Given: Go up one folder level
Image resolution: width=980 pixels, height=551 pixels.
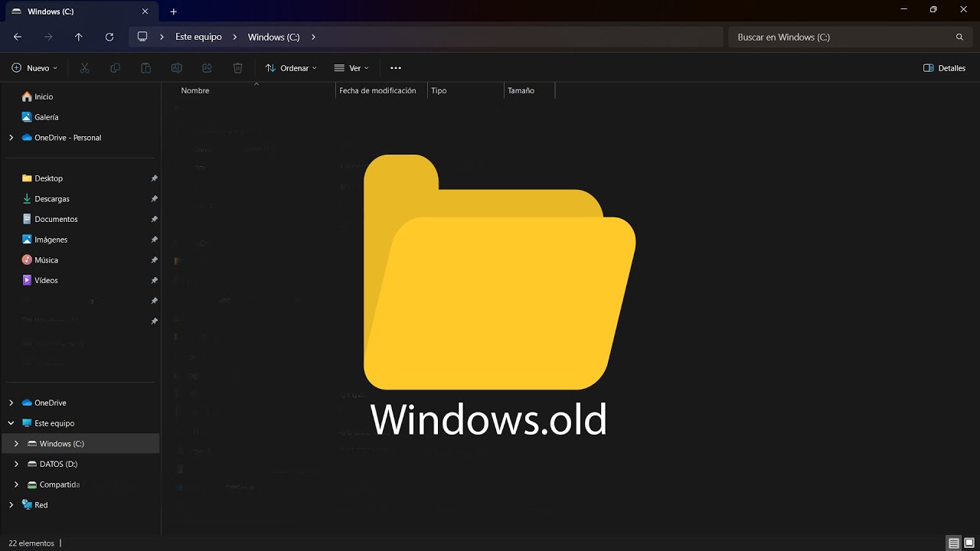Looking at the screenshot, I should [x=79, y=37].
